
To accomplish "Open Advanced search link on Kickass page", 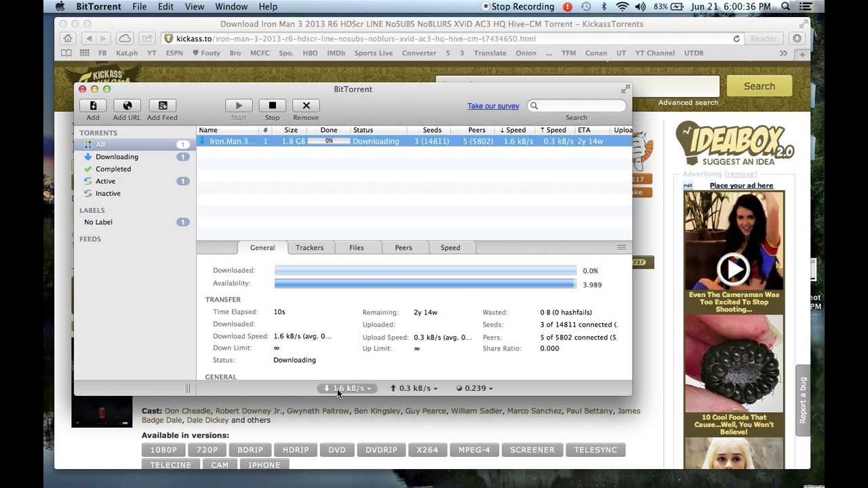I will (688, 103).
